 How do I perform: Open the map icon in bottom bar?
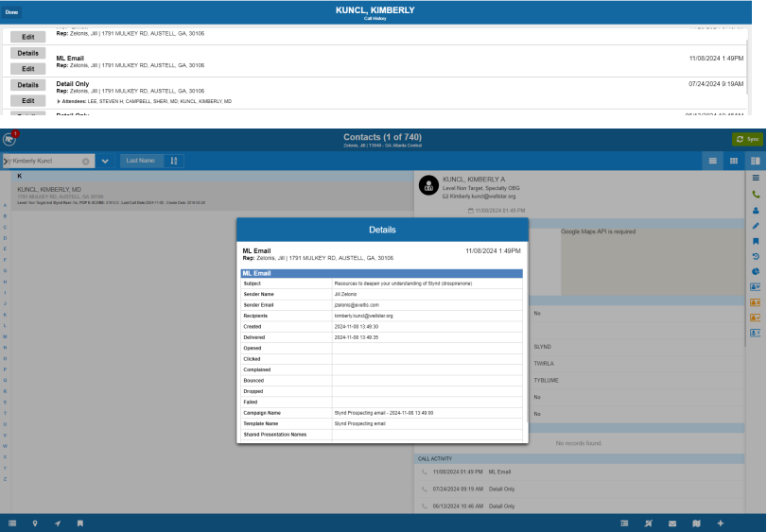tap(697, 523)
